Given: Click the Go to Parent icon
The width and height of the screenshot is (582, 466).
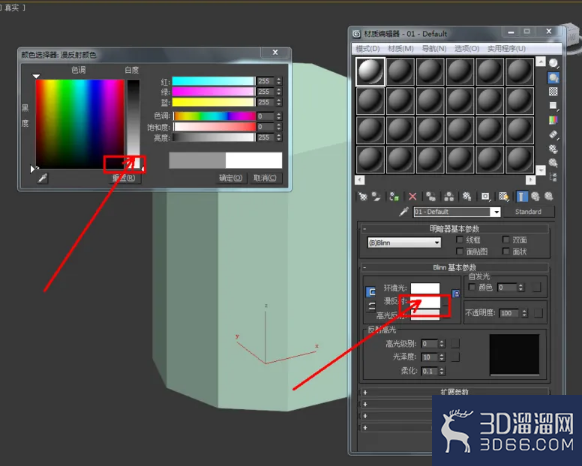Looking at the screenshot, I should (x=535, y=196).
